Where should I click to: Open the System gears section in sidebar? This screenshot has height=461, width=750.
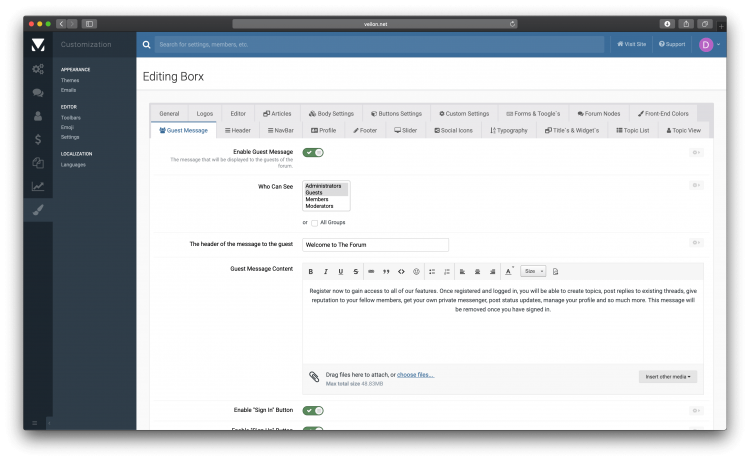[x=38, y=69]
